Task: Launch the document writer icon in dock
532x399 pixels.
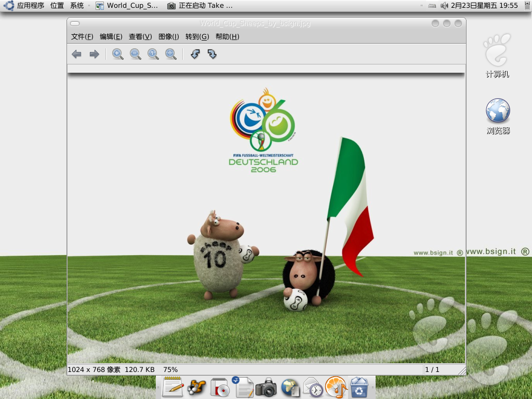Action: (243, 387)
